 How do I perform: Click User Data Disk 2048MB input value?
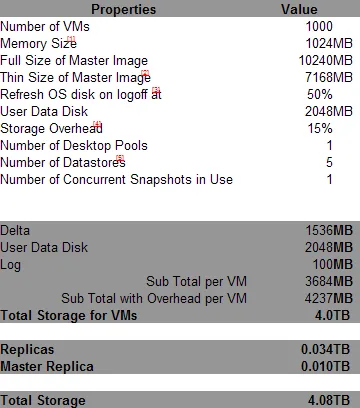tap(329, 111)
